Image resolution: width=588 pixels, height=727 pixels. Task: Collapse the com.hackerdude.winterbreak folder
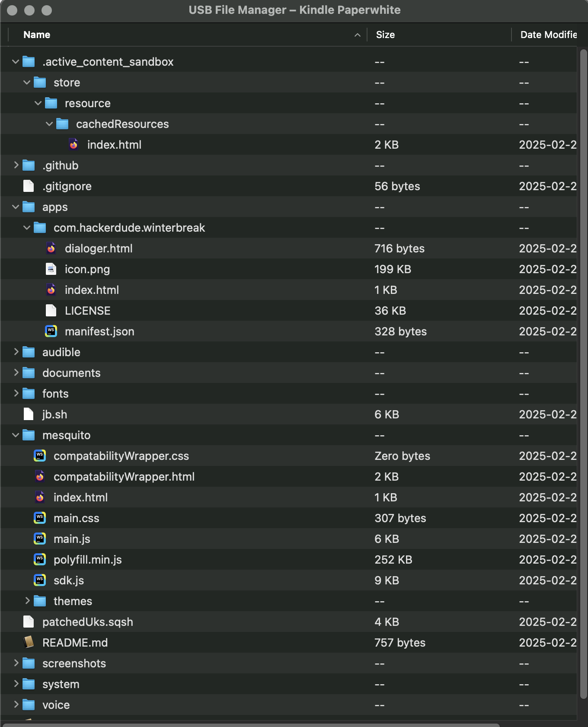(x=27, y=228)
